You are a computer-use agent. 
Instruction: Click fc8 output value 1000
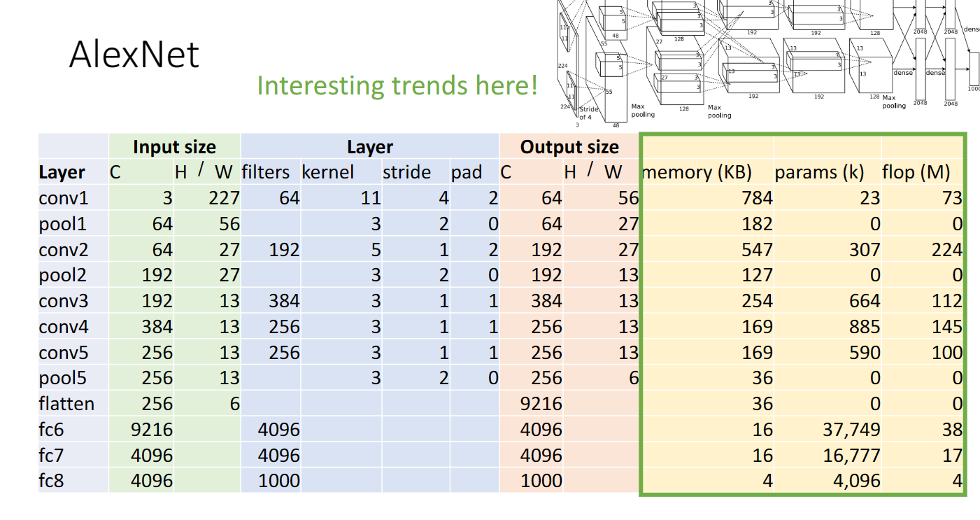click(541, 481)
